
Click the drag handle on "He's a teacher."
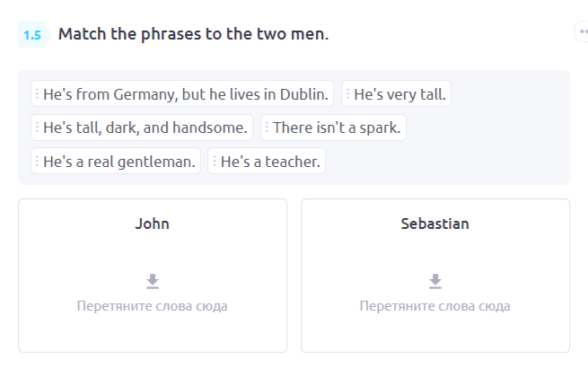click(x=215, y=162)
